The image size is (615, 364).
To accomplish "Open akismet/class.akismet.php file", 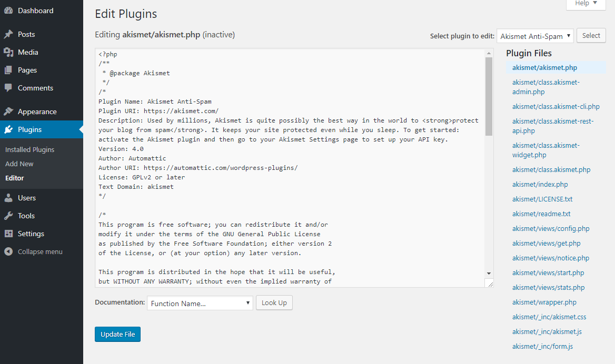I will pyautogui.click(x=551, y=170).
